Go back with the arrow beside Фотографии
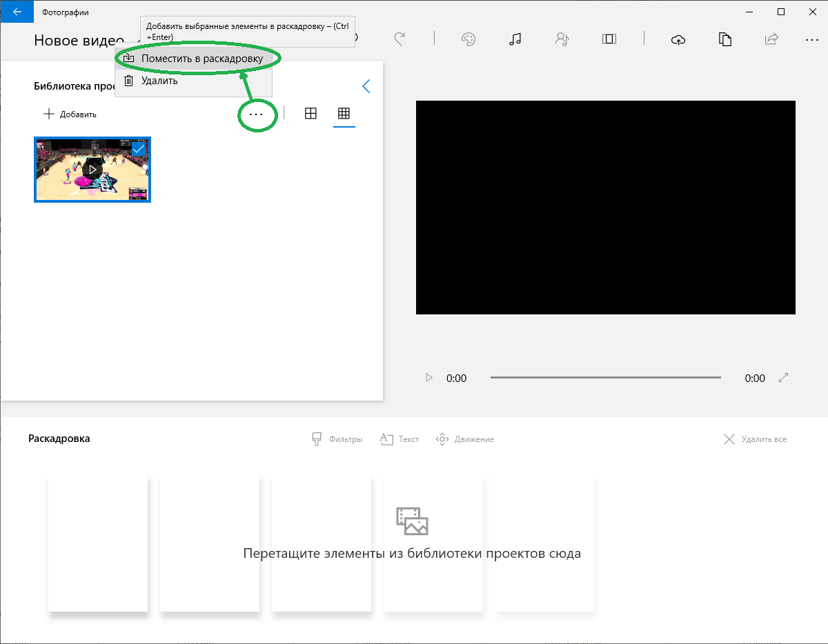 coord(17,12)
